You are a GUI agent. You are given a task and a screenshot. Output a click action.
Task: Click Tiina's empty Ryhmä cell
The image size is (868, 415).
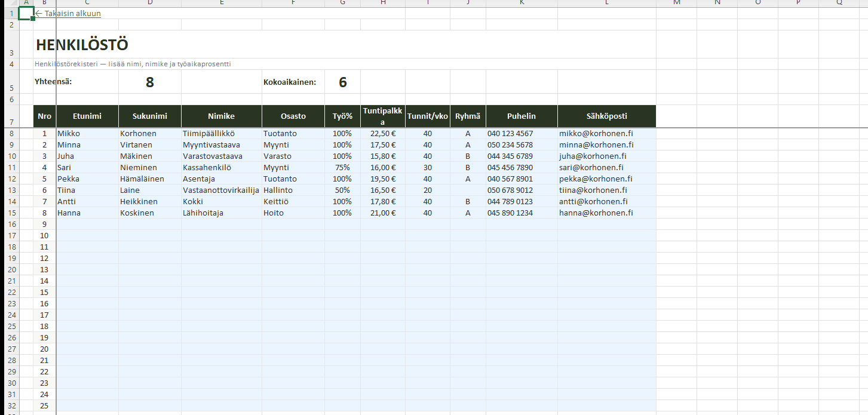pos(468,190)
